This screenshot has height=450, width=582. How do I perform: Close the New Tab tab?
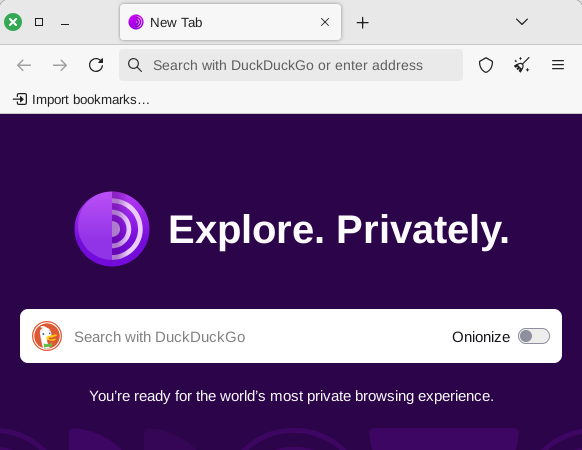tap(325, 22)
